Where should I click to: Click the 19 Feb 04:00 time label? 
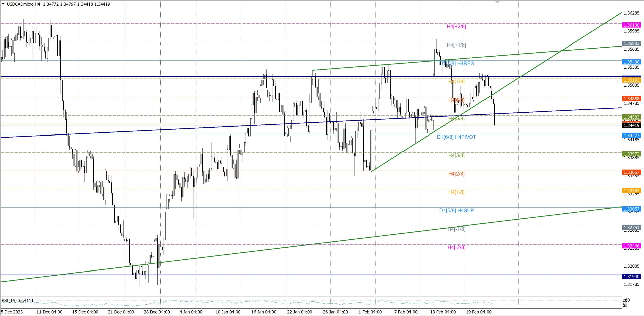pos(478,312)
